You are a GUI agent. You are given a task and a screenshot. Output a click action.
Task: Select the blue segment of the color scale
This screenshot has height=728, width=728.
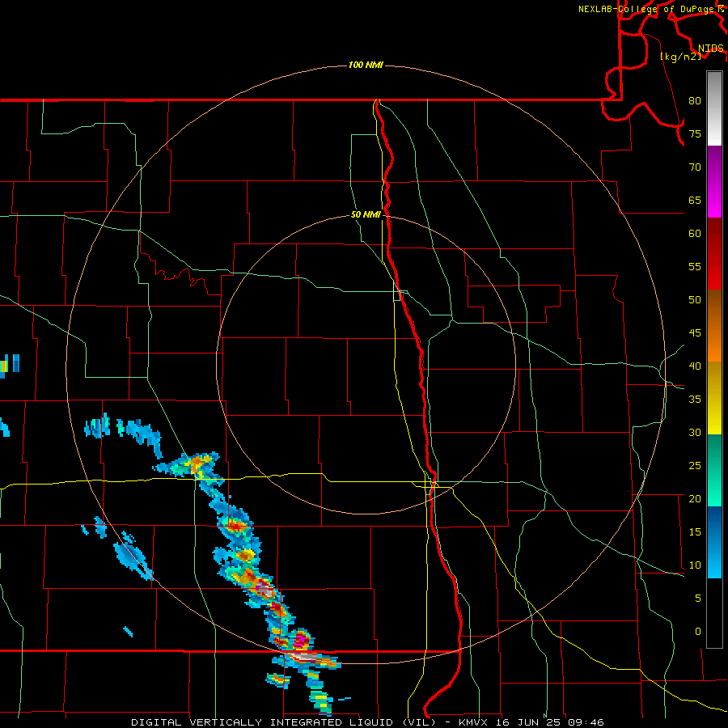point(714,542)
